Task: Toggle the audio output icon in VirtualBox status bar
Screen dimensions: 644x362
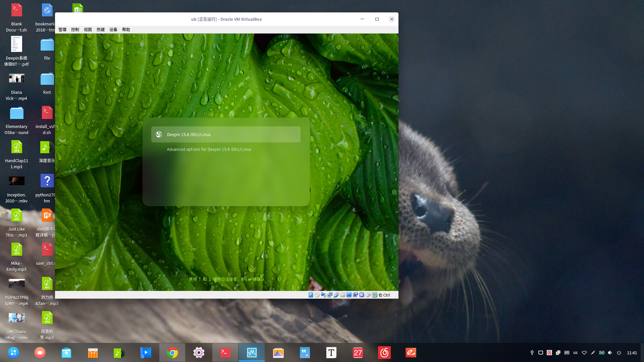Action: tap(323, 295)
